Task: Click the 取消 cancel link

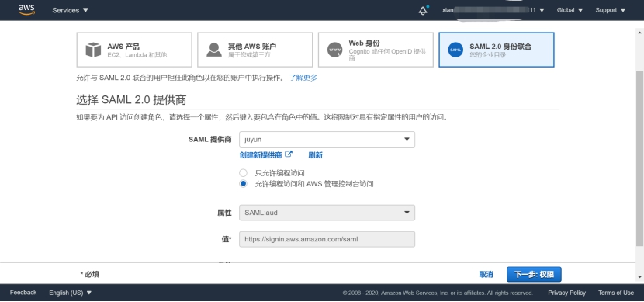Action: coord(486,275)
